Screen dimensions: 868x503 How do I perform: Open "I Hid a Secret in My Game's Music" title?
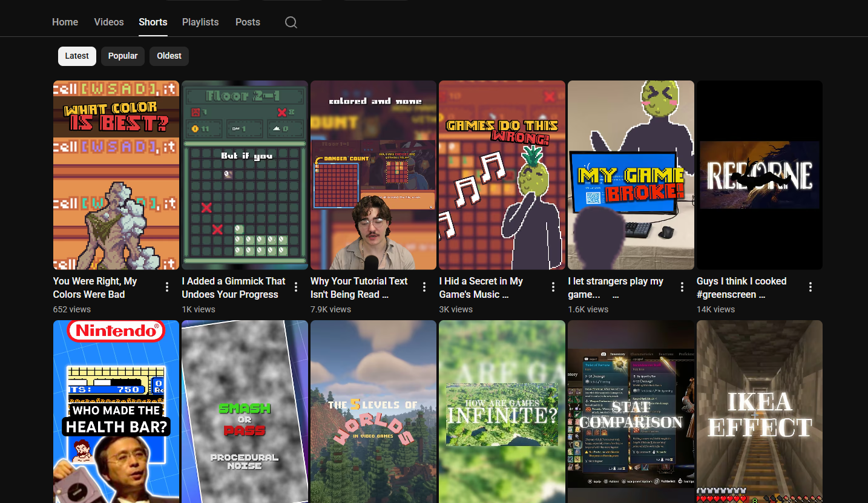(x=481, y=288)
